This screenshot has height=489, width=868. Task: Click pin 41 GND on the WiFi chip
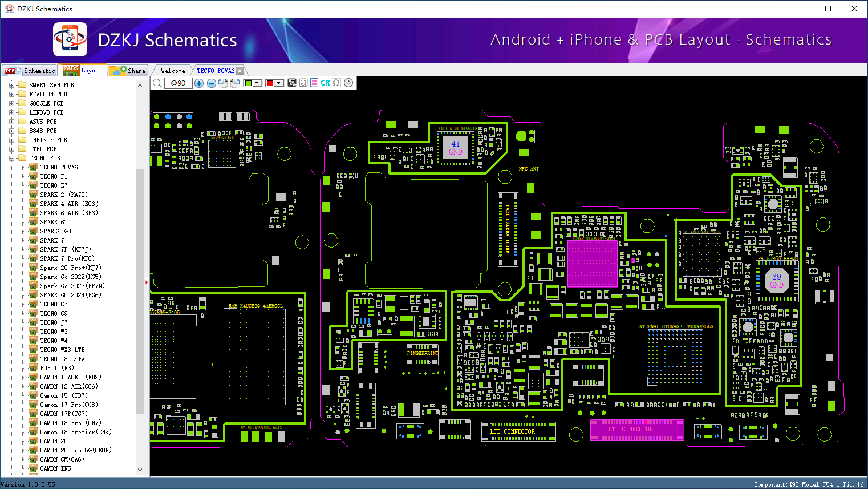tap(455, 148)
